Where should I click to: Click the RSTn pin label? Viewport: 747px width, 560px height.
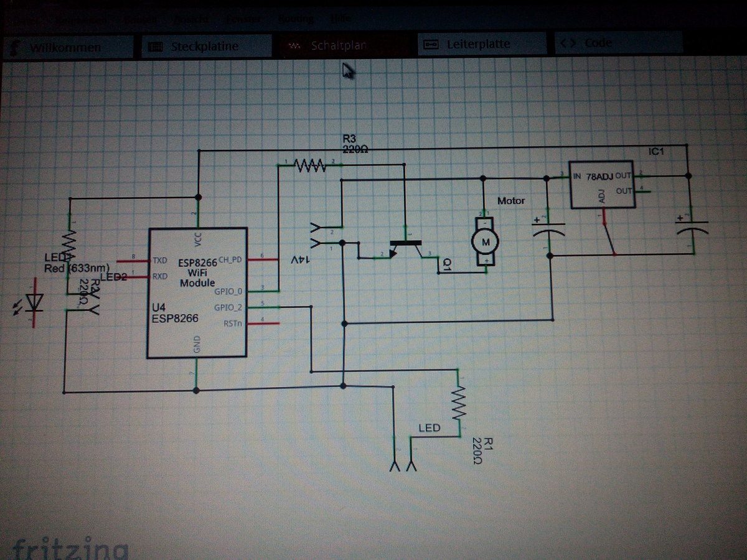(232, 324)
